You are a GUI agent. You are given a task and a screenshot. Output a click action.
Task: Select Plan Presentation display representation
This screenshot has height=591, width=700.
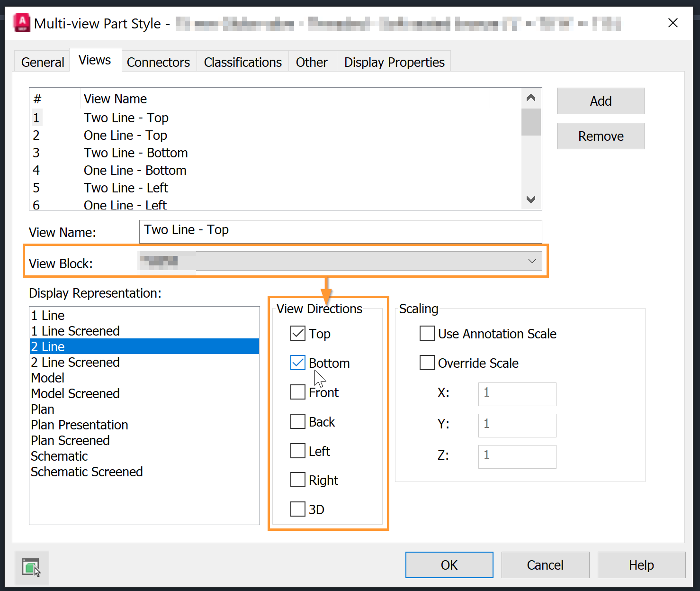[80, 425]
